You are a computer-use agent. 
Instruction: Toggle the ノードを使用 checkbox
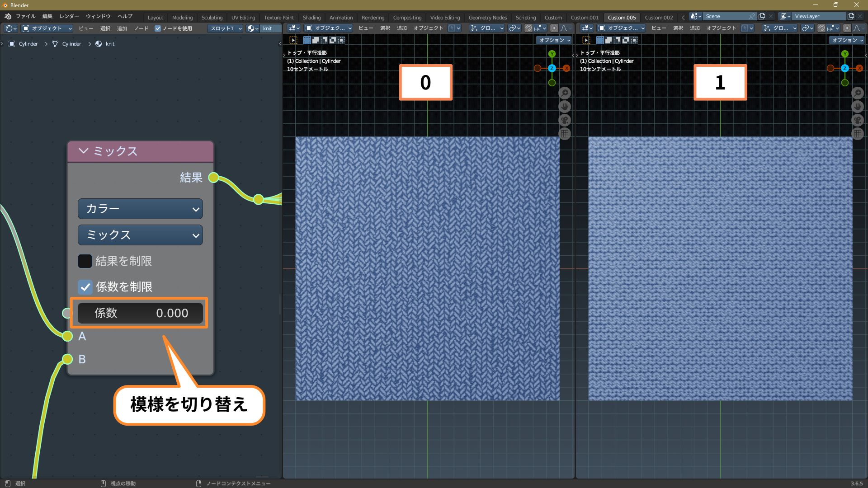tap(158, 28)
